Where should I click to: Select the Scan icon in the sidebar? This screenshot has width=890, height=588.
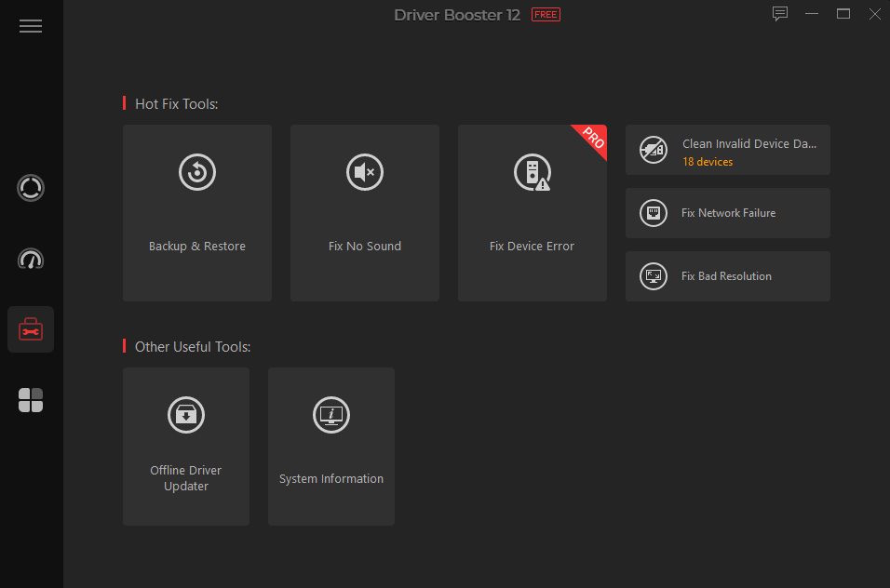(31, 188)
